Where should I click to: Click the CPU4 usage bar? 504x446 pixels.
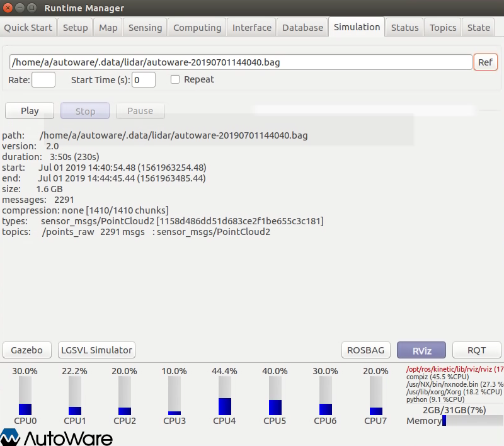click(x=225, y=396)
